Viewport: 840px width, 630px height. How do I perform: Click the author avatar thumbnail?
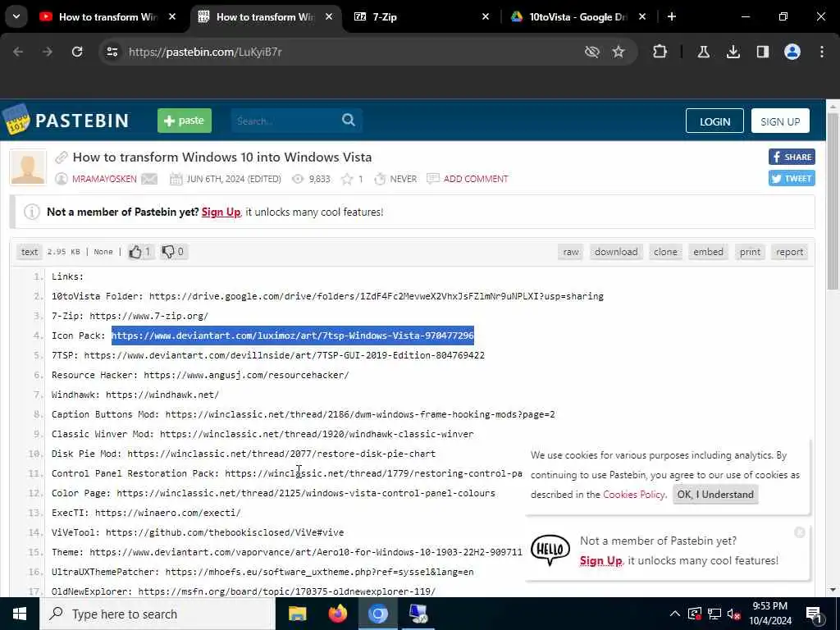[28, 167]
